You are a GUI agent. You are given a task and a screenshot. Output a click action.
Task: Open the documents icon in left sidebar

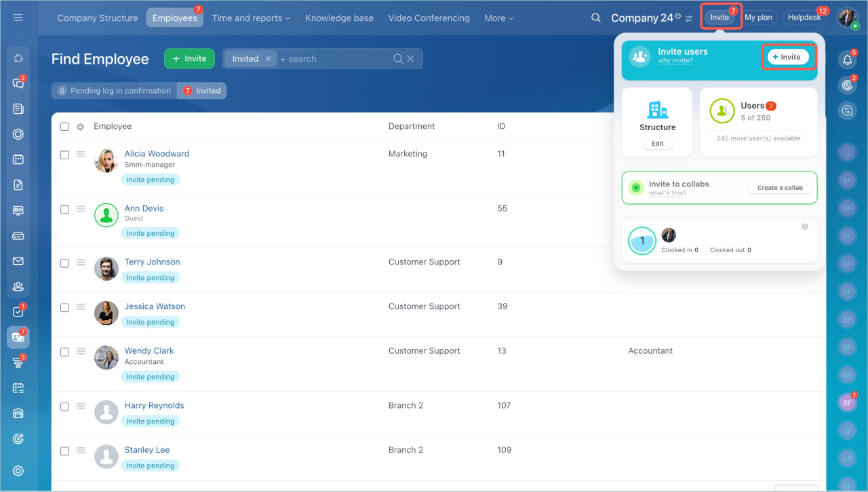point(18,185)
